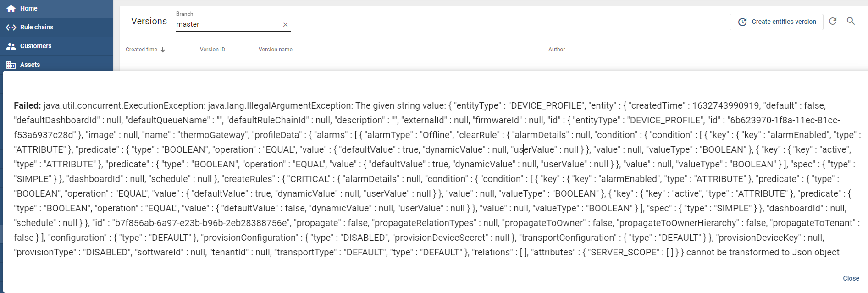Select the Rule chains node icon
868x293 pixels.
click(x=11, y=27)
